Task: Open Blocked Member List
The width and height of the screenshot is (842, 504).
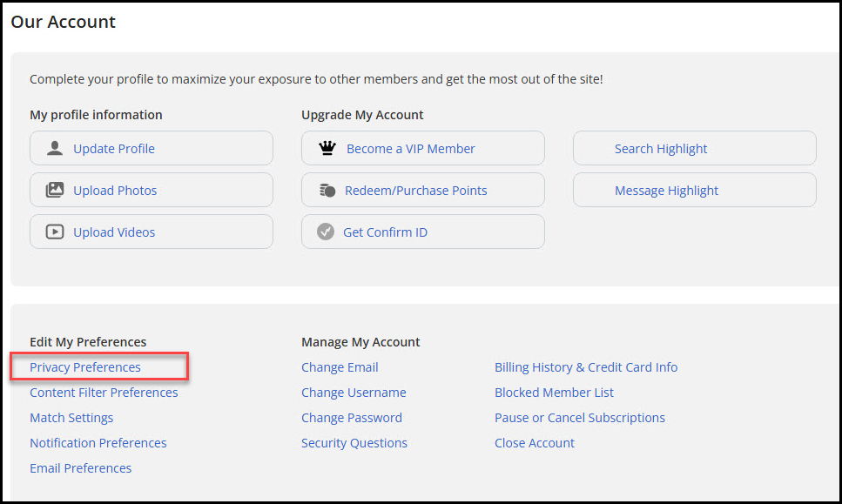Action: coord(554,393)
